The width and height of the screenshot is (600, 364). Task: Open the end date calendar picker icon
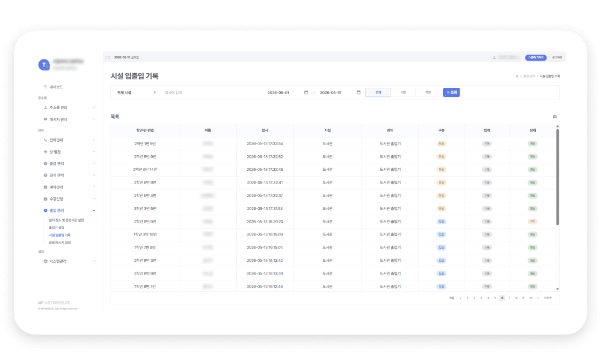358,93
